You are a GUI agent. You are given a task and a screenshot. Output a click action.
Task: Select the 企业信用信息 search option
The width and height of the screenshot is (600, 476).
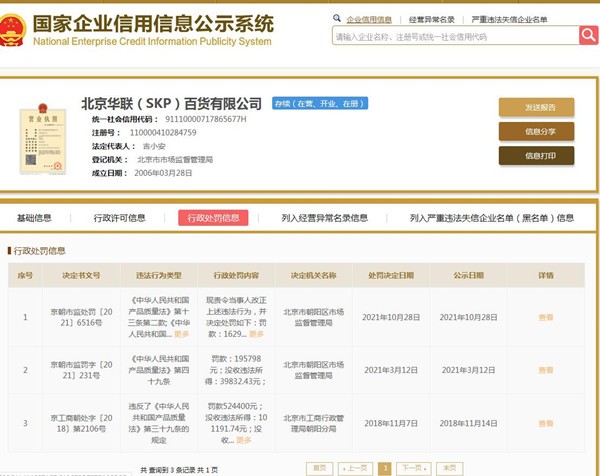coord(369,19)
